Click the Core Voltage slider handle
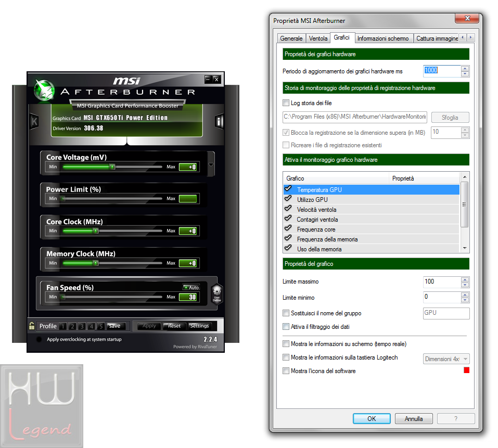This screenshot has width=498, height=448. coord(112,167)
